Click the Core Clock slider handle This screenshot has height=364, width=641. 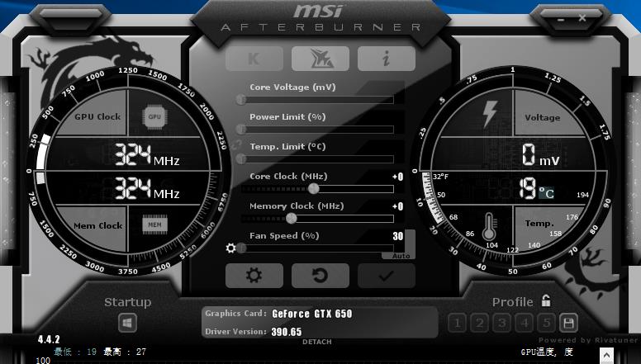point(313,189)
